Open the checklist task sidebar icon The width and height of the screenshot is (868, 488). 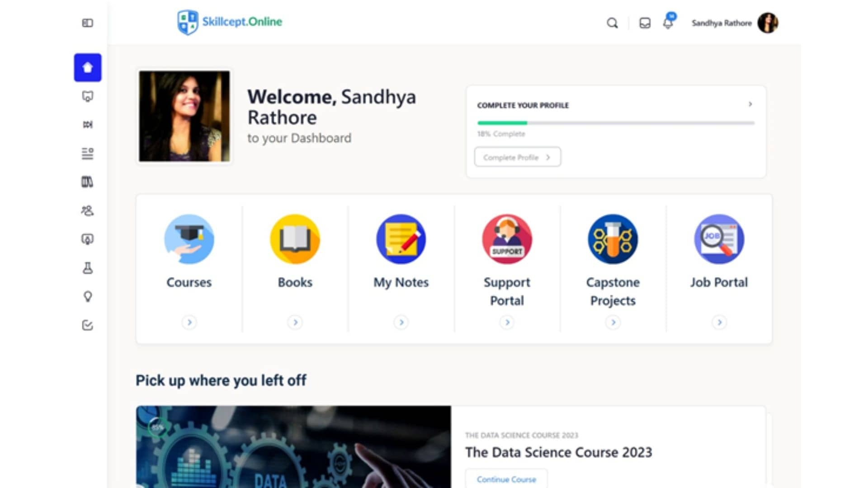click(87, 325)
